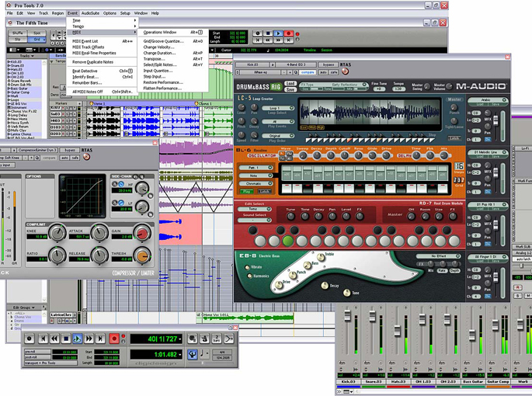The width and height of the screenshot is (532, 396).
Task: Turn the red Gain knob in compressor
Action: click(x=142, y=233)
